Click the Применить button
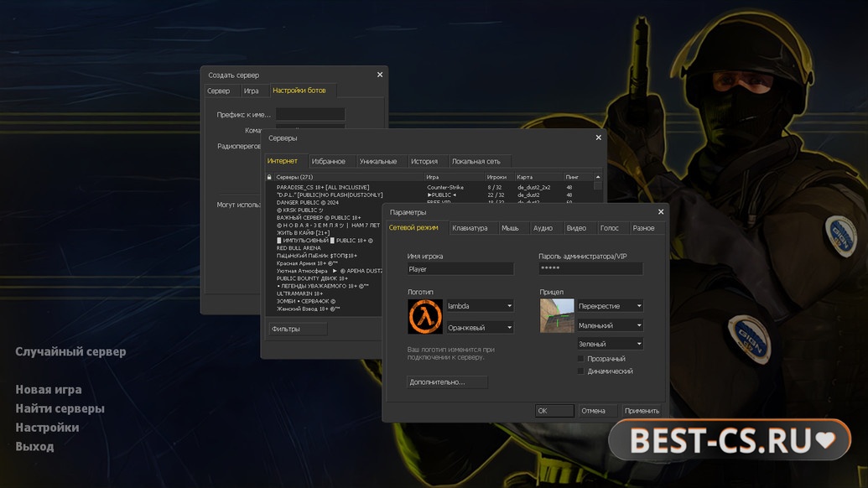 click(x=642, y=411)
